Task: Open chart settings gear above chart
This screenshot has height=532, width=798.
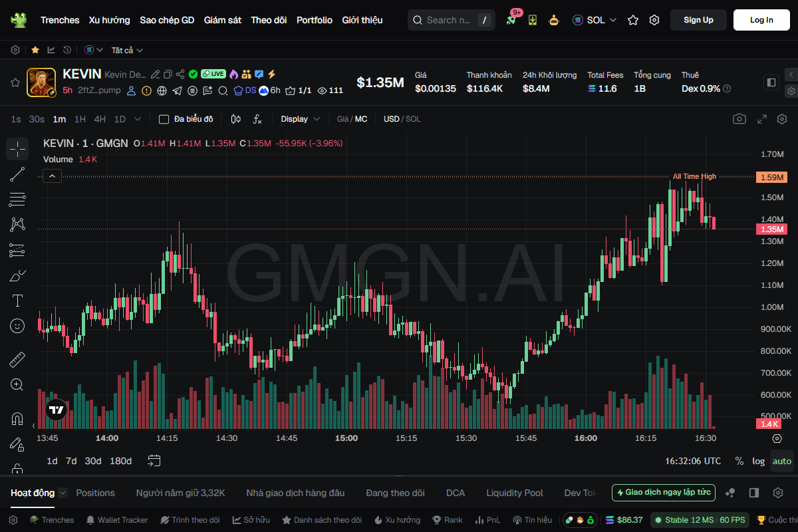Action: pos(782,119)
